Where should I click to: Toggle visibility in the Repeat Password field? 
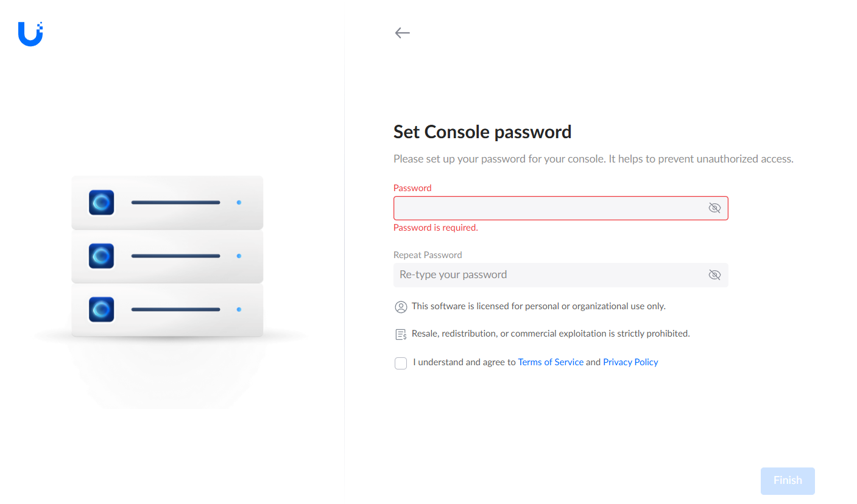[714, 275]
